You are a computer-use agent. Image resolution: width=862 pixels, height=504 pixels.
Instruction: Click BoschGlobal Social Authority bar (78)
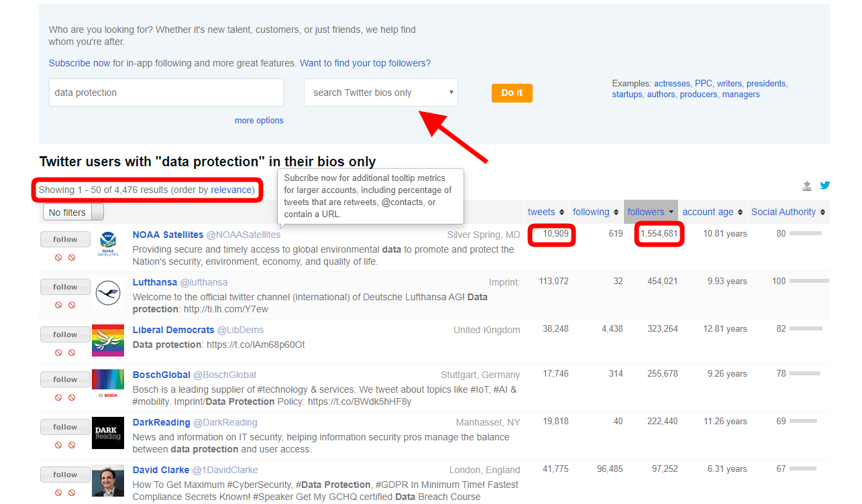click(805, 374)
